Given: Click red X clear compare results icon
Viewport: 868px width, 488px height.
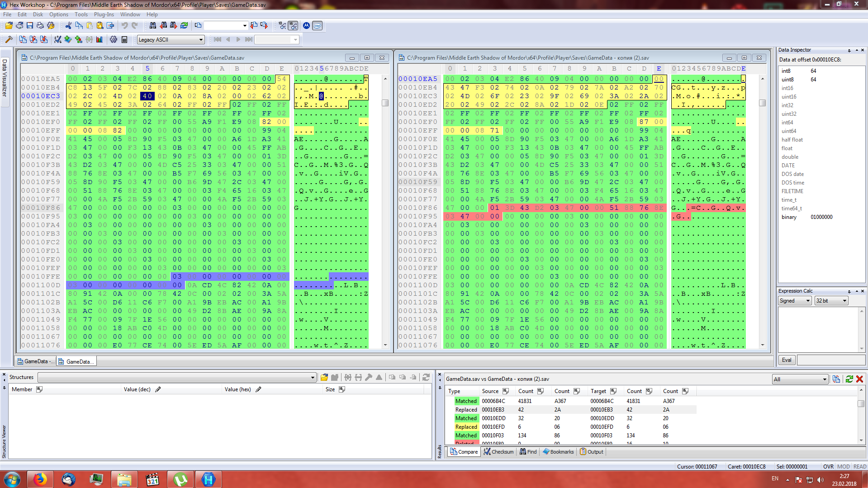Looking at the screenshot, I should coord(859,379).
